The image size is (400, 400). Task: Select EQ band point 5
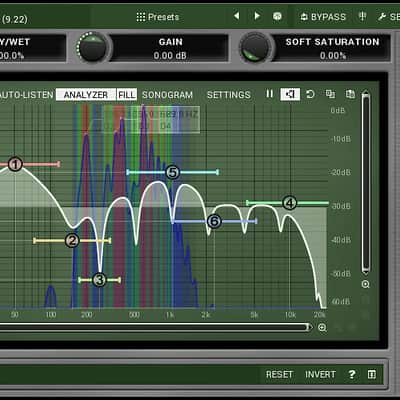172,172
